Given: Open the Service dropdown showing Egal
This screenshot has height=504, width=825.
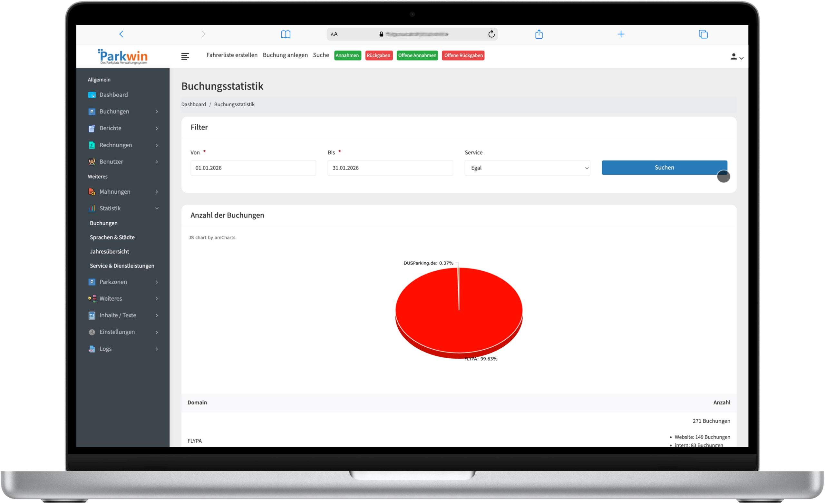Looking at the screenshot, I should [x=527, y=168].
